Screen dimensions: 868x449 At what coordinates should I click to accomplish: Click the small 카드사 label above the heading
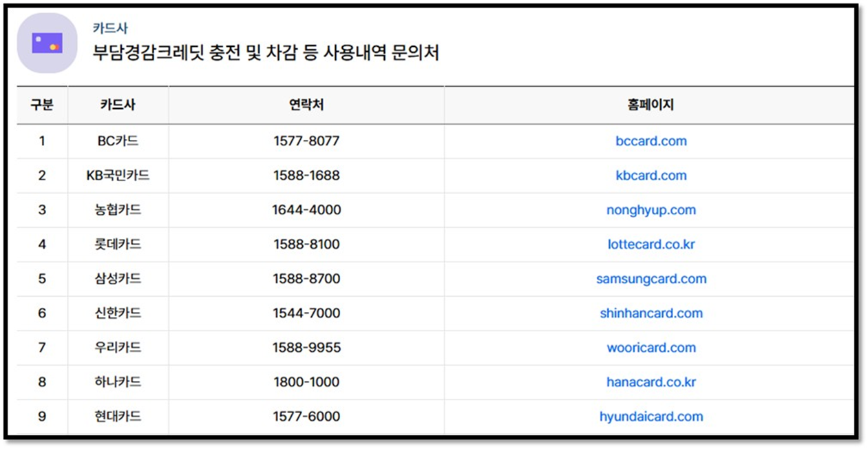(110, 28)
